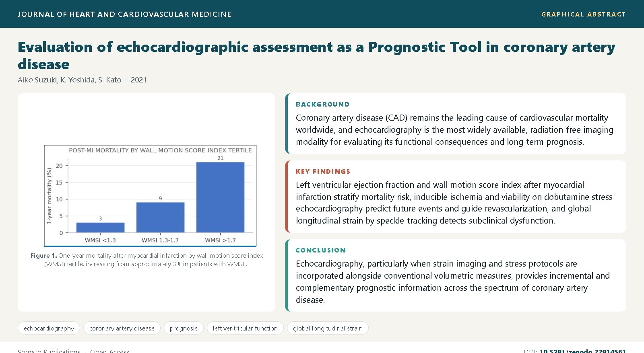Viewport: 644px width, 353px height.
Task: Click the 'Key Findings' section heading
Action: click(323, 171)
